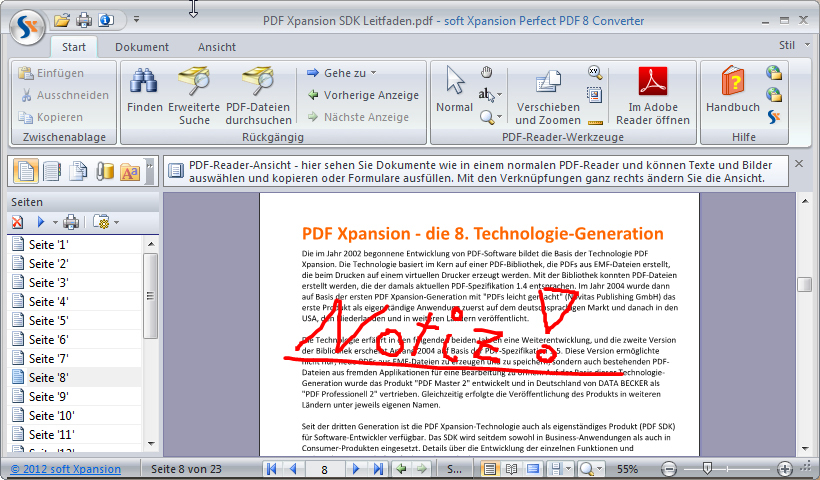This screenshot has height=480, width=820.
Task: Go to the previous page in status bar
Action: click(x=292, y=468)
